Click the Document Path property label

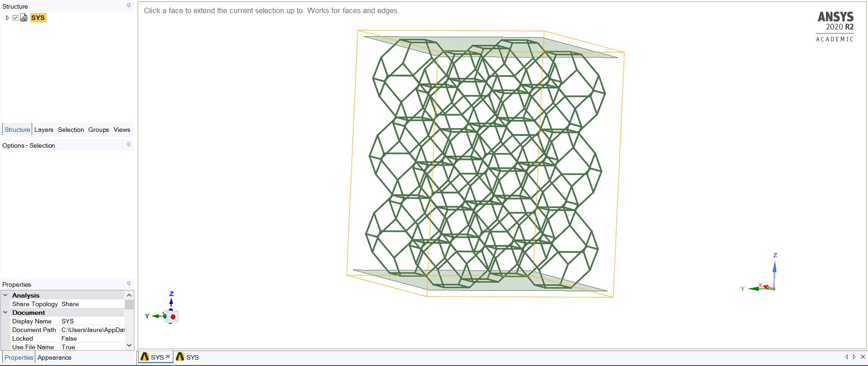34,330
